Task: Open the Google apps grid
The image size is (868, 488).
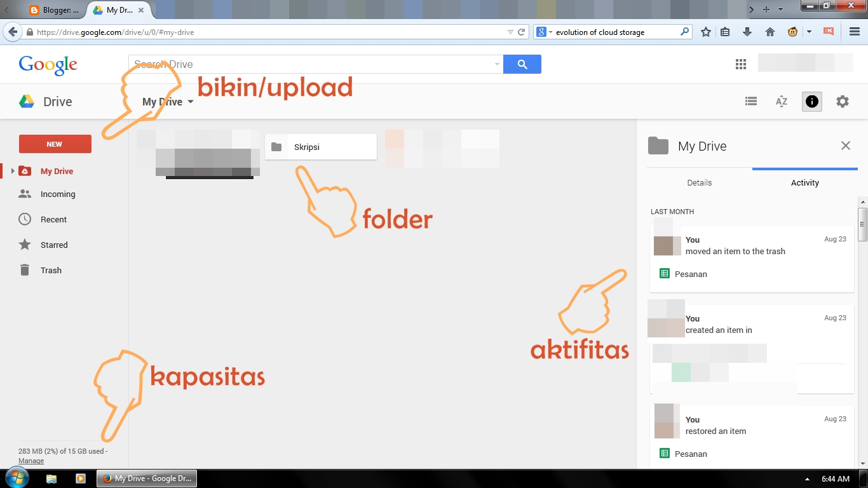Action: 740,64
